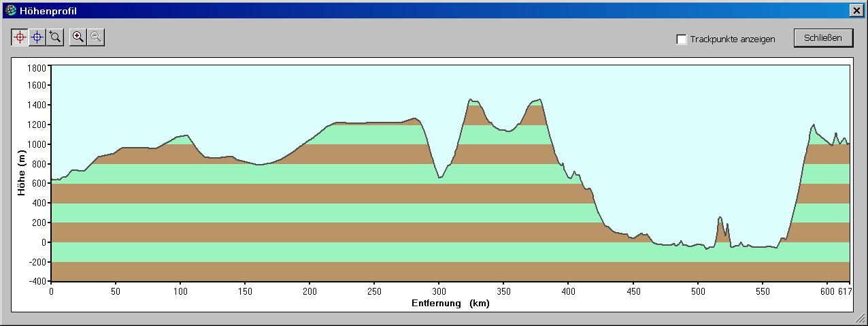The height and width of the screenshot is (326, 868).
Task: Click the greyed-out zoom out magnifier
Action: pyautogui.click(x=96, y=37)
